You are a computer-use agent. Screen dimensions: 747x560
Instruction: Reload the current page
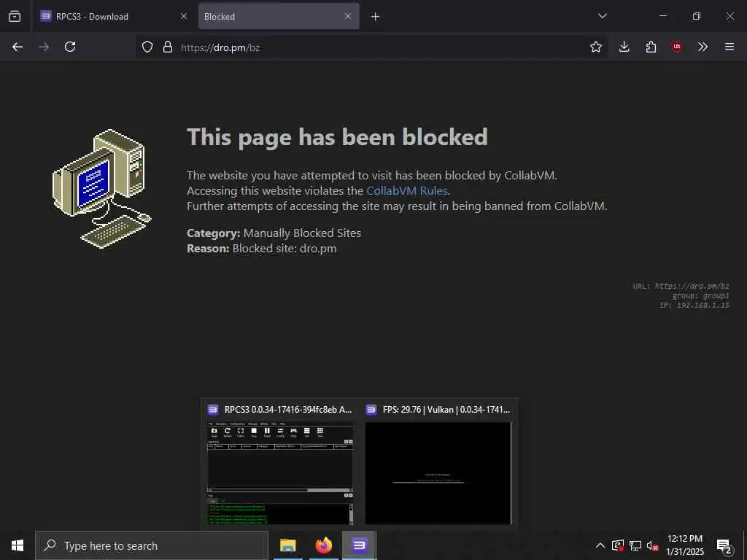[x=70, y=47]
